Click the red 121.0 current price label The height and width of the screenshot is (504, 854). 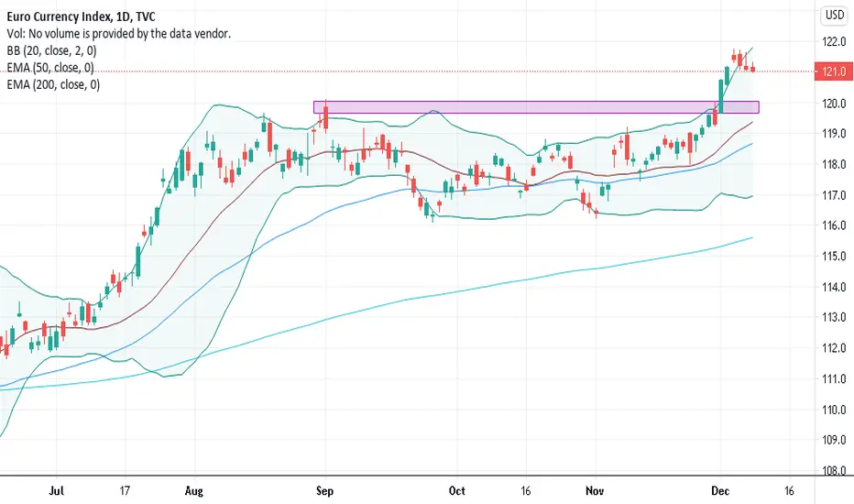pos(833,71)
